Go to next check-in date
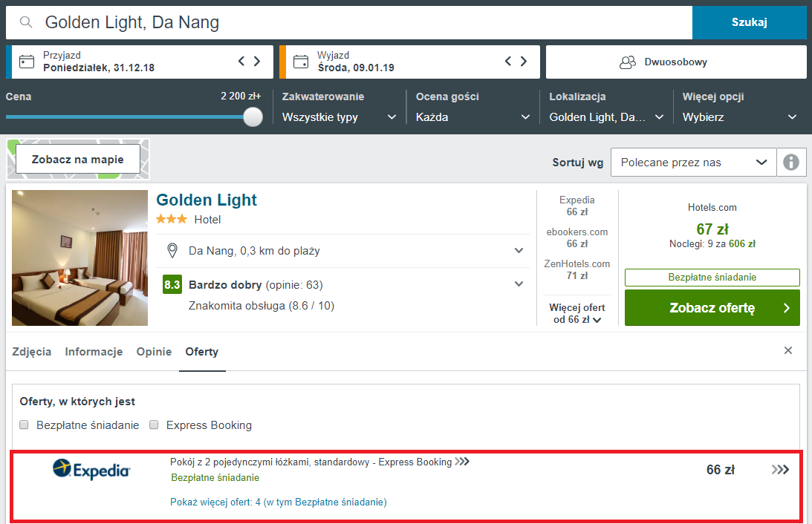 pyautogui.click(x=257, y=61)
